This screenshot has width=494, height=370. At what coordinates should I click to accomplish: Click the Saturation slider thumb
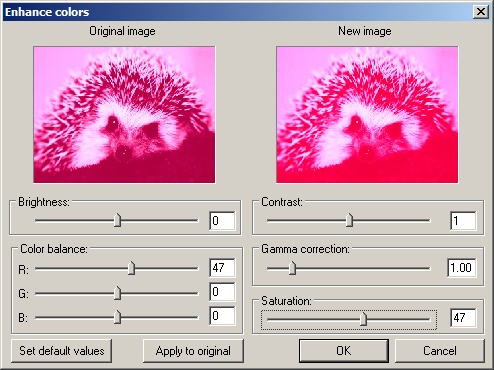tap(363, 319)
